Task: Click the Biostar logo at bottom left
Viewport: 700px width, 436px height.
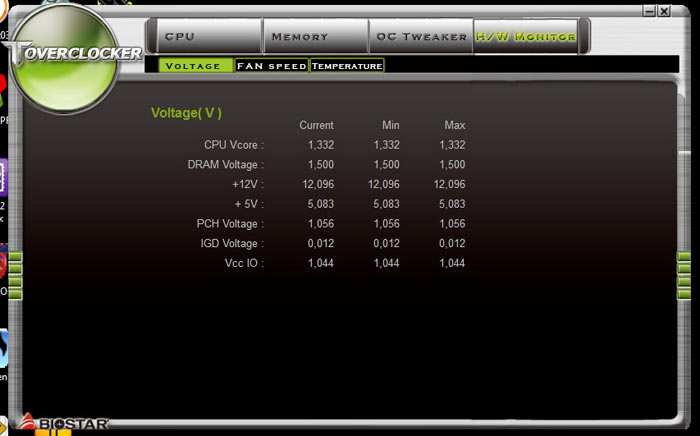Action: point(63,422)
